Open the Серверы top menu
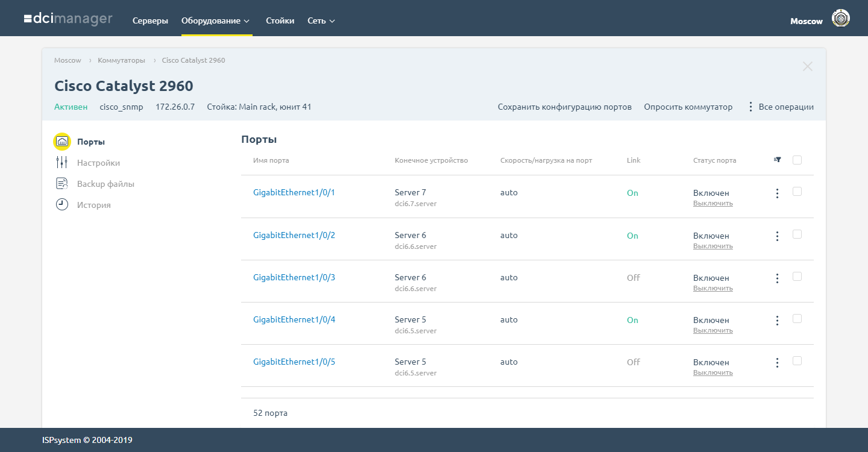Viewport: 868px width, 452px height. coord(150,20)
